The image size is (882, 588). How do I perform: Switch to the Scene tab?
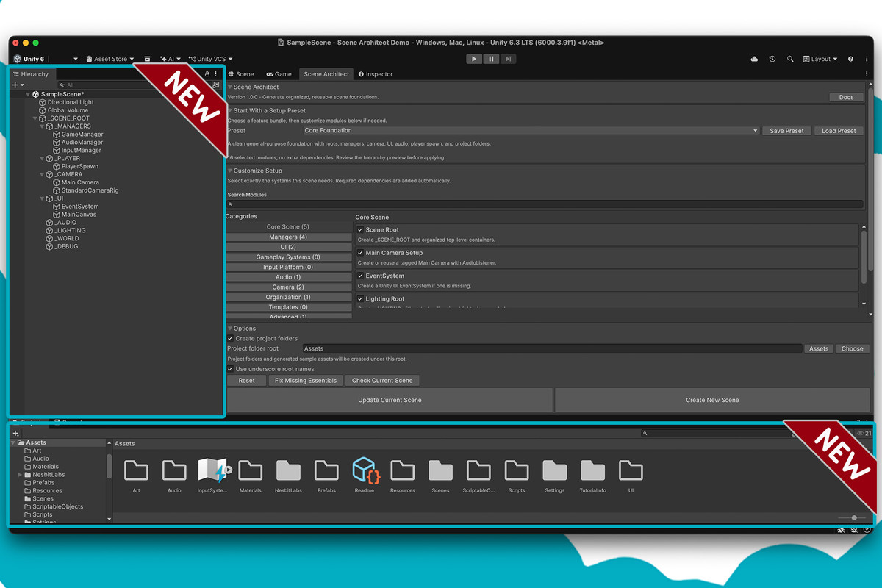240,74
